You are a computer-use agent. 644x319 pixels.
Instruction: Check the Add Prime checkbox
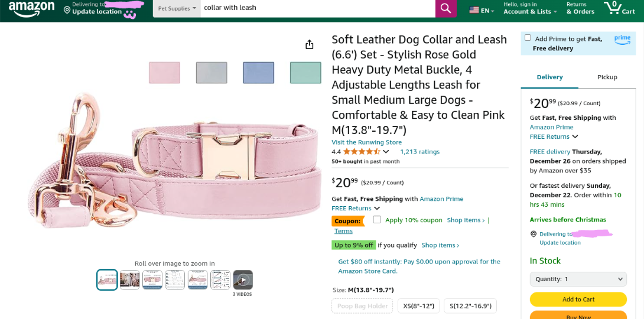click(528, 38)
